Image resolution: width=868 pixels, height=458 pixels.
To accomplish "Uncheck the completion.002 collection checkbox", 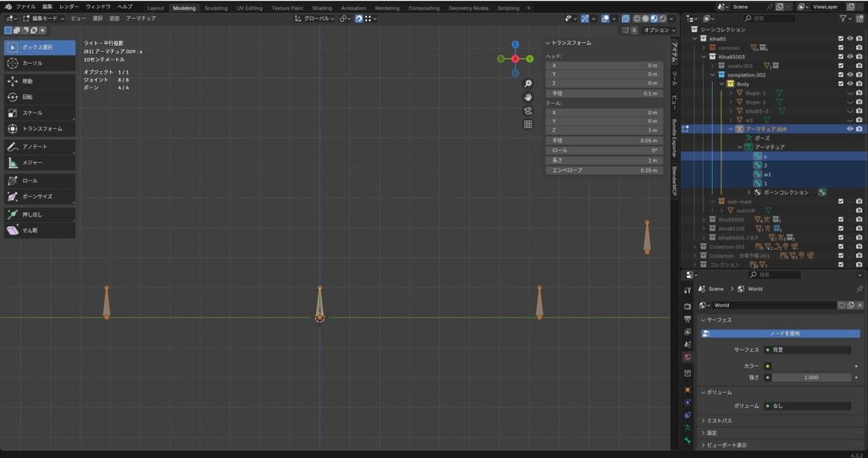I will 840,75.
